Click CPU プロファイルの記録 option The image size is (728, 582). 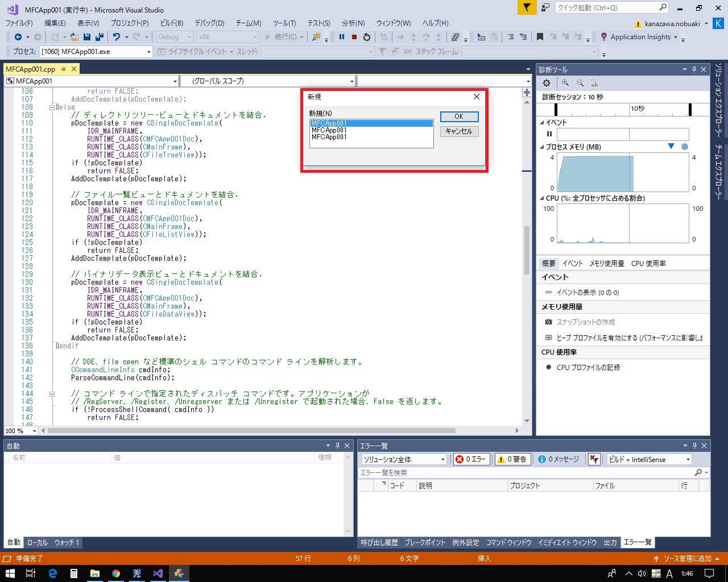pyautogui.click(x=588, y=368)
